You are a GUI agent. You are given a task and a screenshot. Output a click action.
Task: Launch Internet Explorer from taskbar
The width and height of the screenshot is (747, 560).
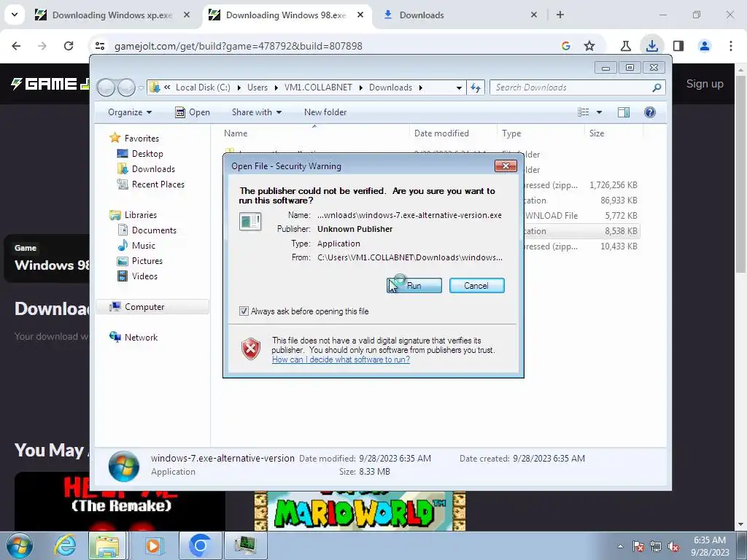65,545
